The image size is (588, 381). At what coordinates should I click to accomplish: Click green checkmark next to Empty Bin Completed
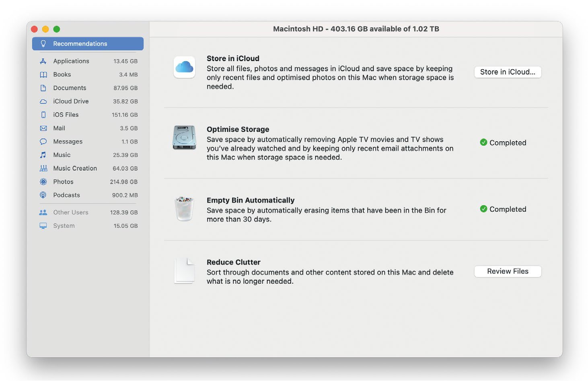pos(483,209)
